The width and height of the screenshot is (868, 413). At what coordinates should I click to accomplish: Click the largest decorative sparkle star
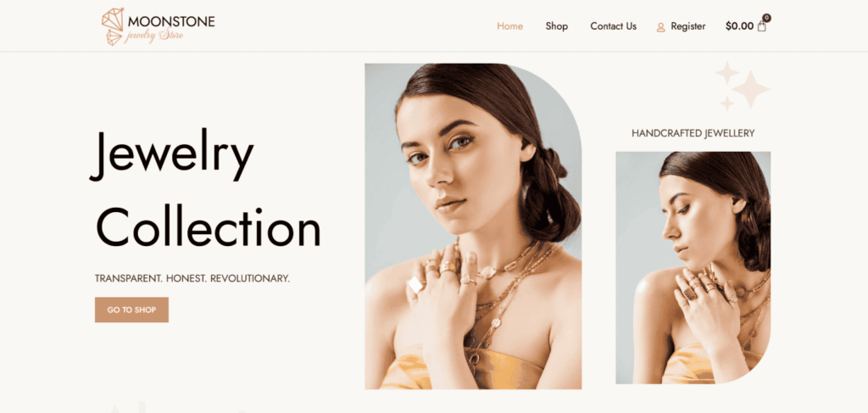click(x=751, y=88)
